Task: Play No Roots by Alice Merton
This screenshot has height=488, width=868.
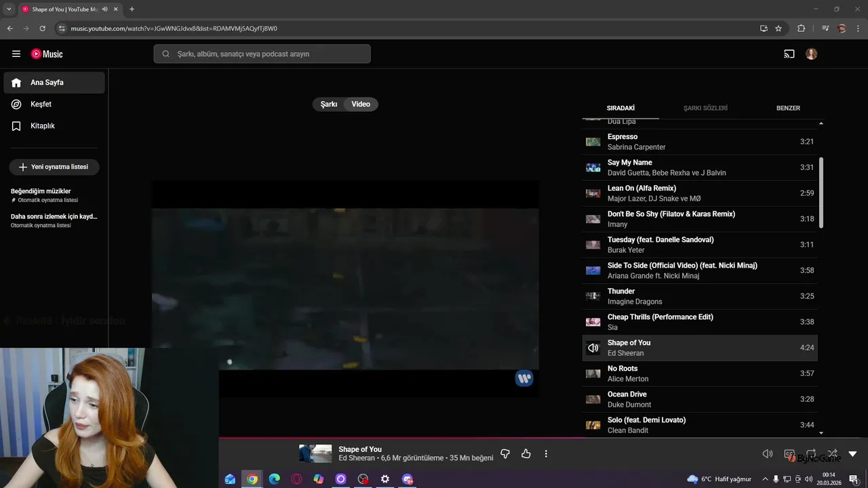Action: [x=700, y=373]
